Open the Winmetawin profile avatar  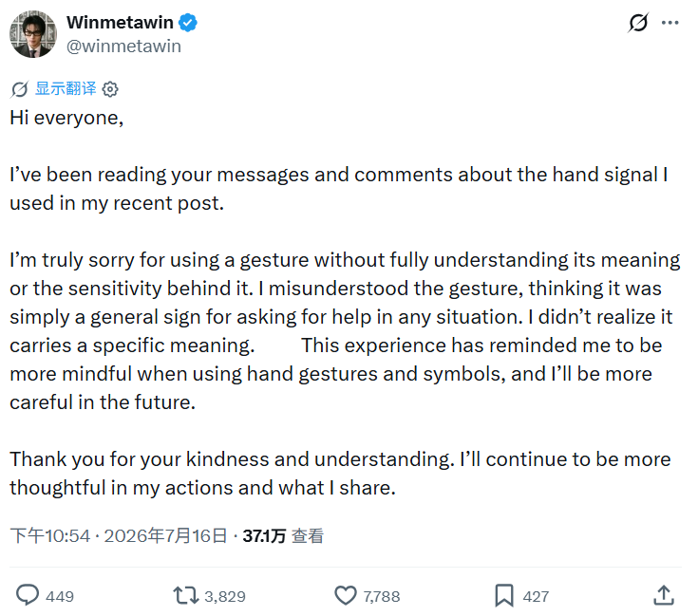click(x=33, y=34)
